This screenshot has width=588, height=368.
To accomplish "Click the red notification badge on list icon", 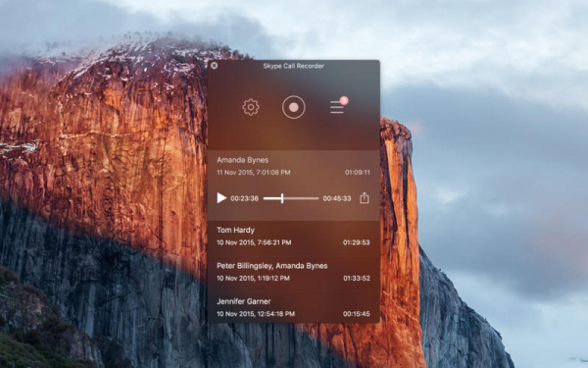I will 344,100.
